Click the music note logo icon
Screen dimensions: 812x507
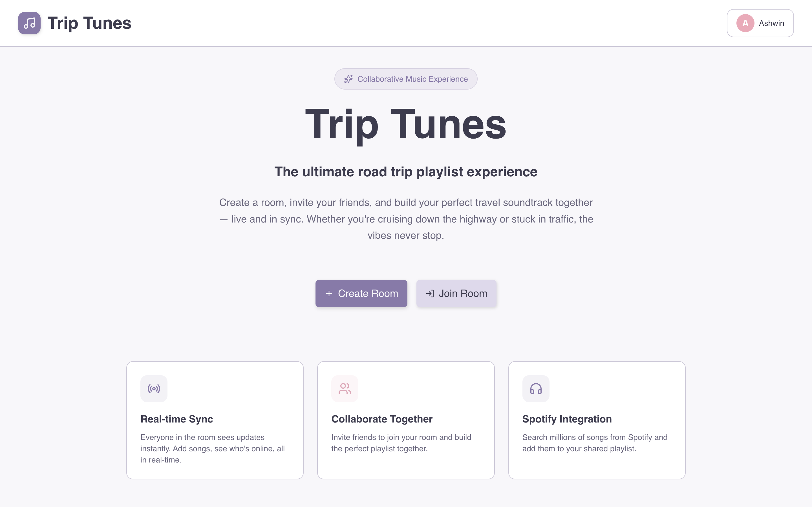pyautogui.click(x=29, y=23)
